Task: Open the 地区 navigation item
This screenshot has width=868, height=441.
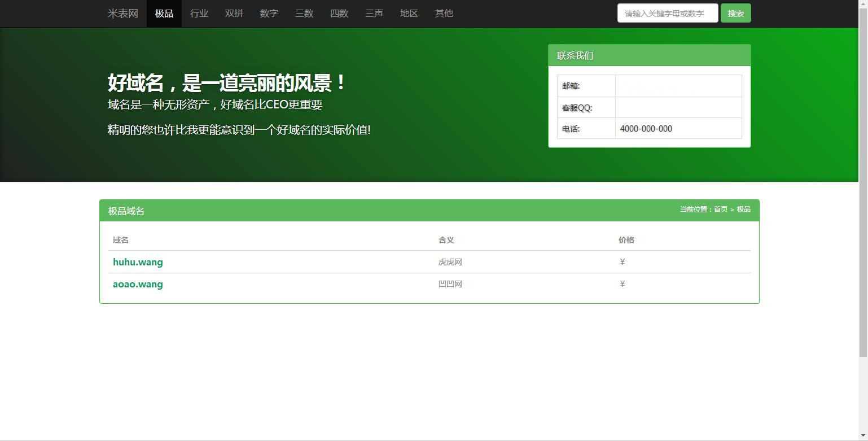Action: point(409,14)
